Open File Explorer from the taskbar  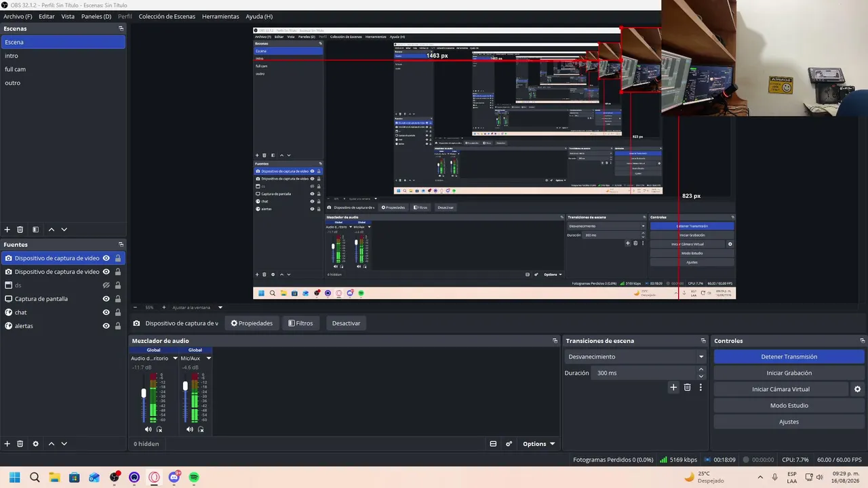pyautogui.click(x=54, y=477)
